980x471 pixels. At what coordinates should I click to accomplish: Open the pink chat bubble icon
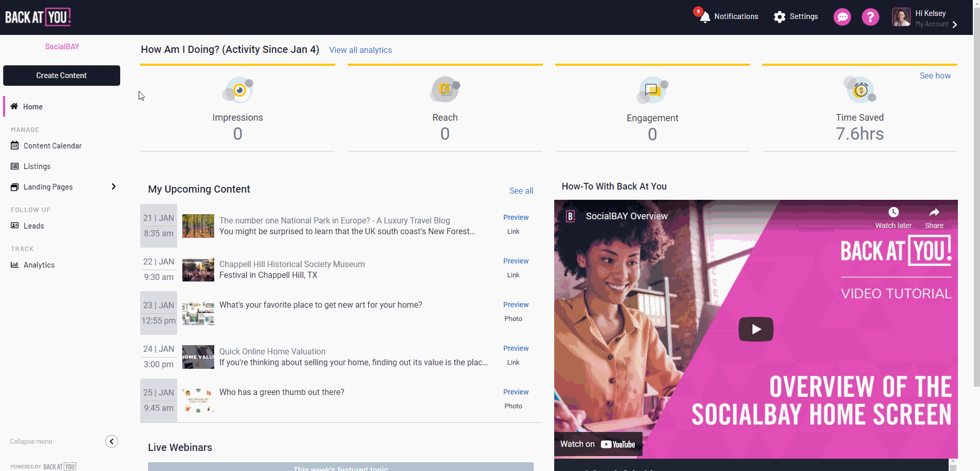tap(842, 17)
